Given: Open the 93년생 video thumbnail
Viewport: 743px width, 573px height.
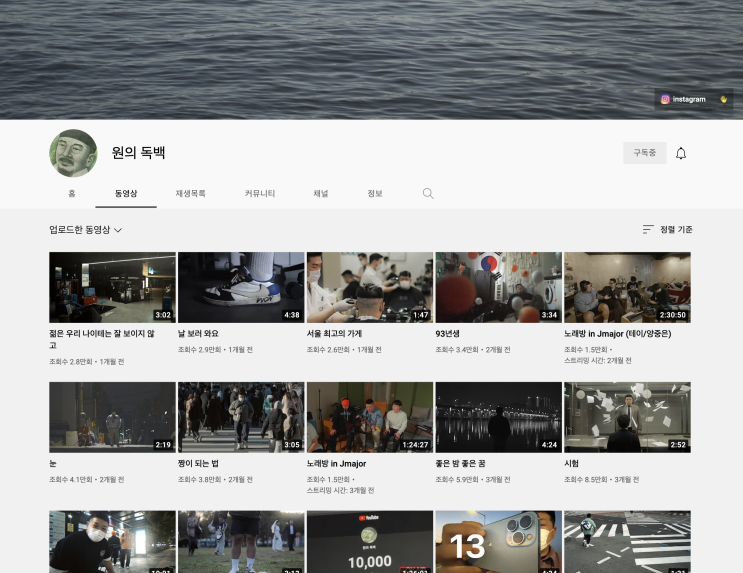Looking at the screenshot, I should coord(499,287).
